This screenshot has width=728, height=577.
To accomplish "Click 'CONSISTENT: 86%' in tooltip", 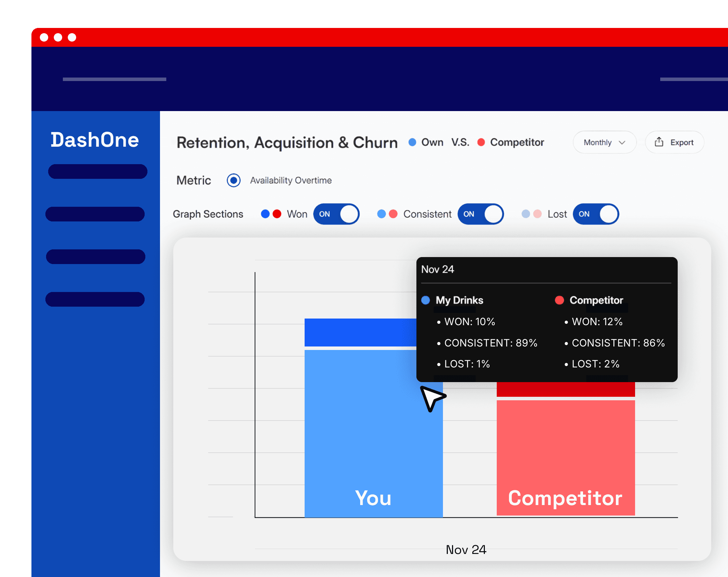I will coord(618,343).
